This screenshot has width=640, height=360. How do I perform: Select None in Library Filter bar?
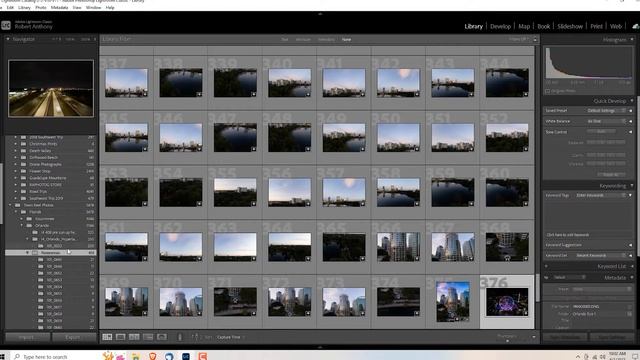pos(346,40)
